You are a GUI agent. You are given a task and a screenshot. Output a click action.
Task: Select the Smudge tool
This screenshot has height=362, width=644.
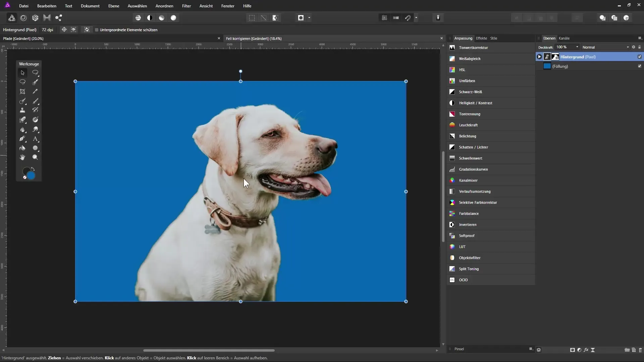coord(35,129)
